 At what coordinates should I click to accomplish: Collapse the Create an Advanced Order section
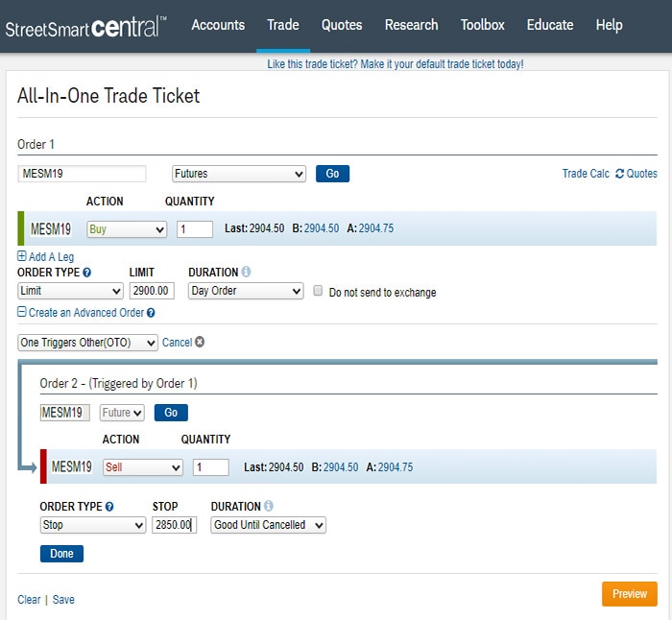[x=22, y=313]
